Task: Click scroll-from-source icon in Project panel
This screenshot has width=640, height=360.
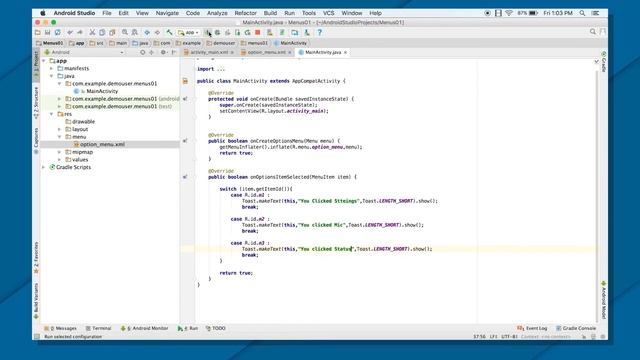Action: [142, 52]
